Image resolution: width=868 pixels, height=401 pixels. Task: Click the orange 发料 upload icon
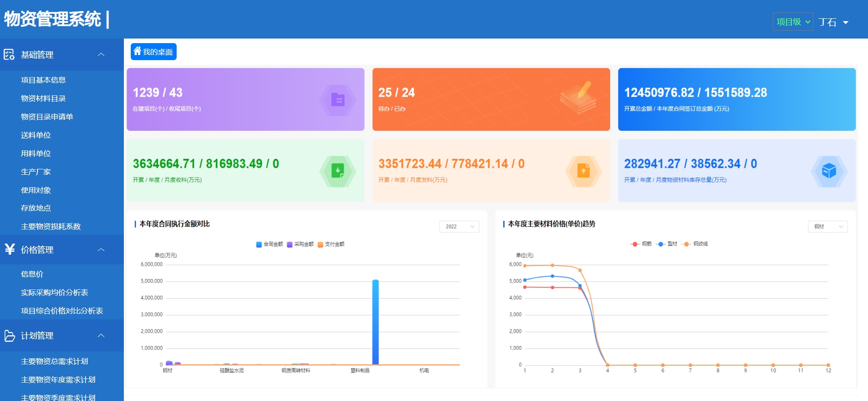click(583, 171)
